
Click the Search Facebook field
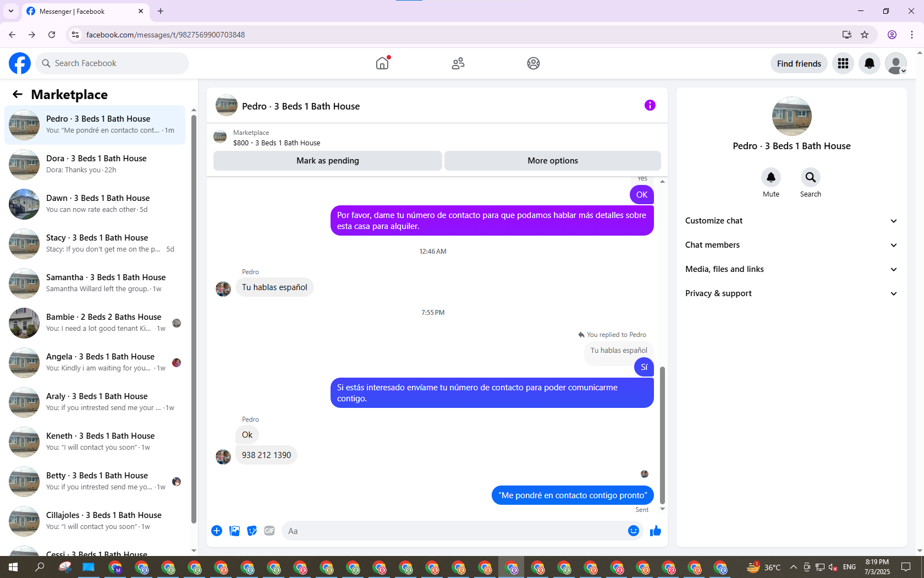tap(112, 63)
